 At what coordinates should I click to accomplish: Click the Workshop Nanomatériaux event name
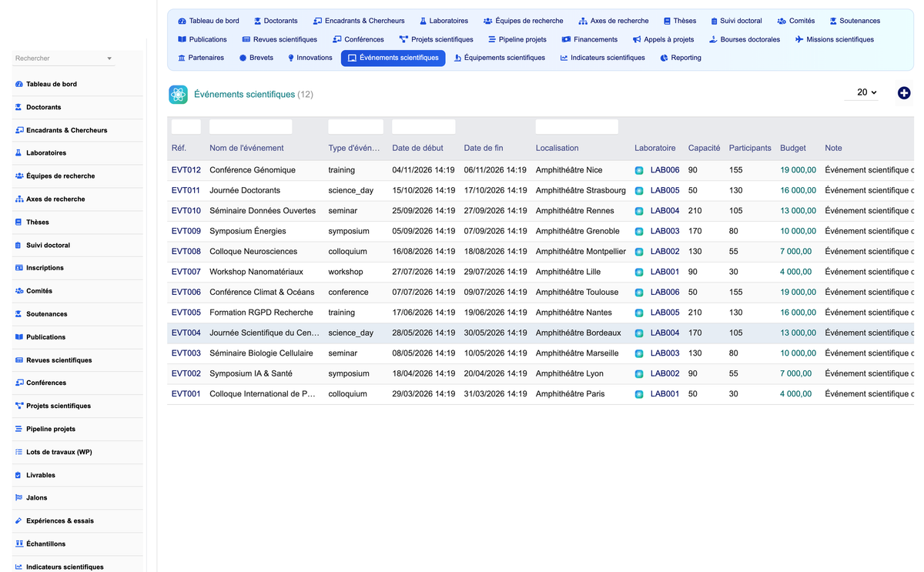(x=256, y=272)
